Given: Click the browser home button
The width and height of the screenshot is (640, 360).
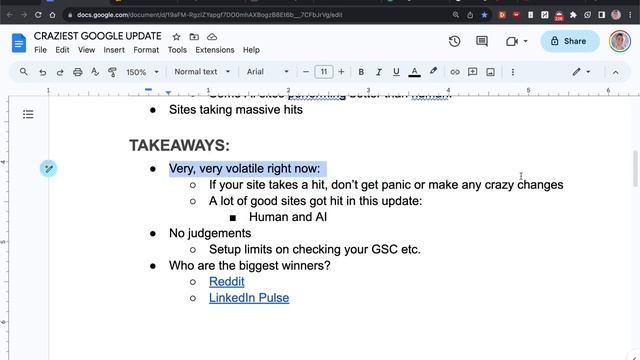Looking at the screenshot, I should tap(52, 15).
